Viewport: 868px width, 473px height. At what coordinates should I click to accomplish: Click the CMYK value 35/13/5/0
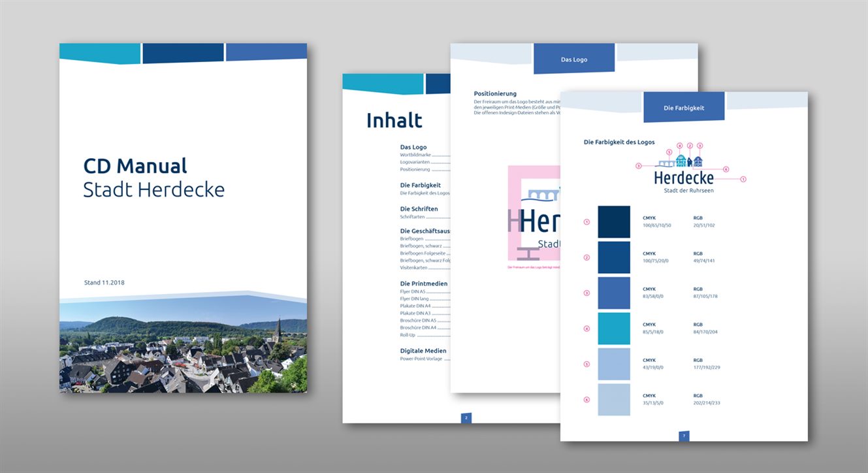tap(654, 402)
